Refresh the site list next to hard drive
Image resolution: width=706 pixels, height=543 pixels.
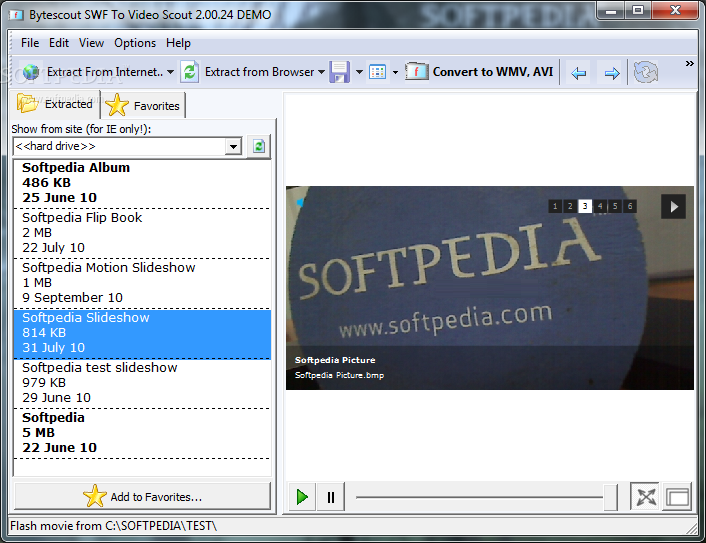click(x=258, y=146)
